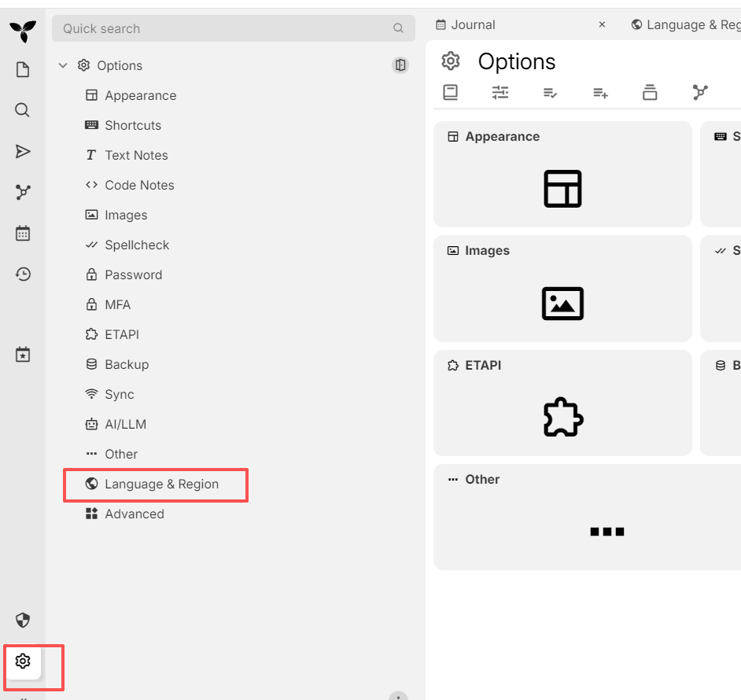This screenshot has height=700, width=741.
Task: Select Language & Region in options tree
Action: pyautogui.click(x=156, y=484)
